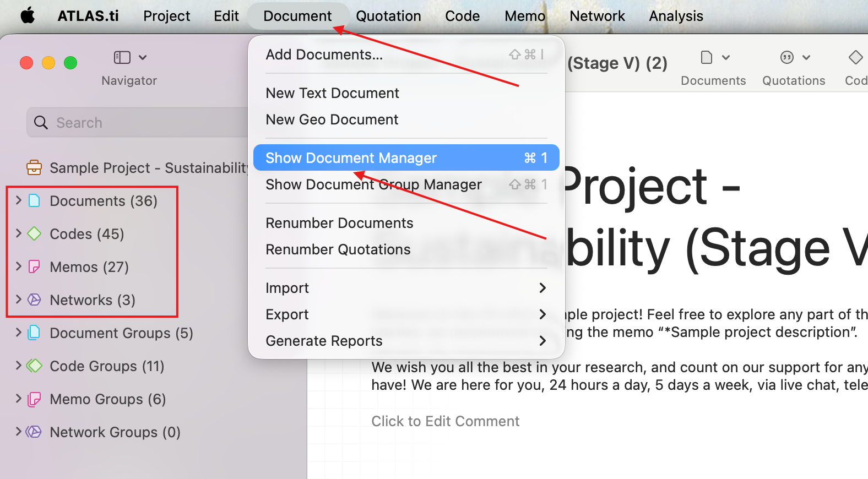
Task: Select Document Groups (5) in navigator
Action: point(121,333)
